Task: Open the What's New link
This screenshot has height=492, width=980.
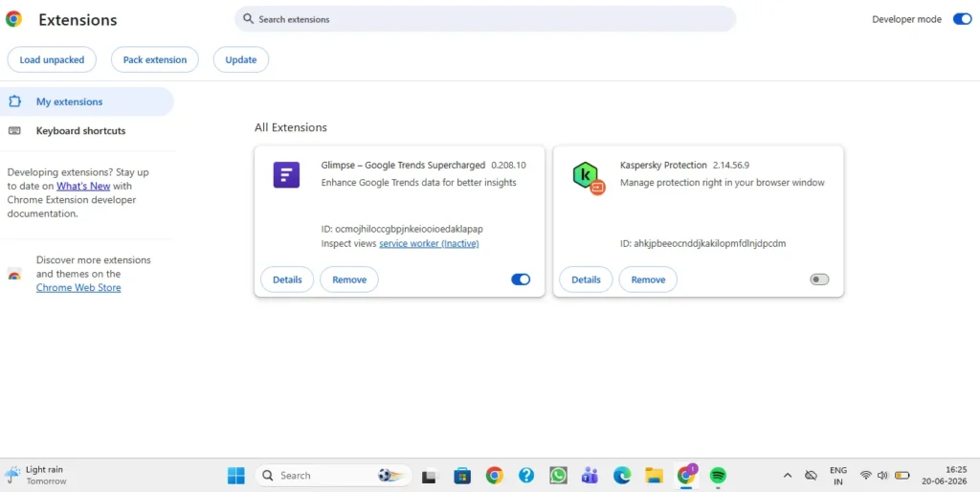Action: click(83, 186)
